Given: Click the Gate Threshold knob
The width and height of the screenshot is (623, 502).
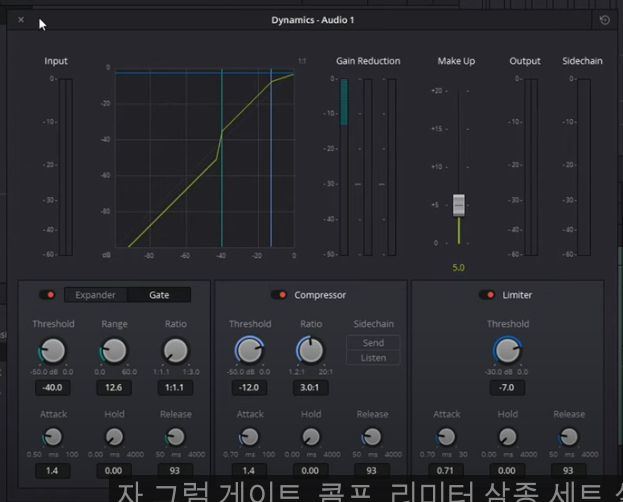Looking at the screenshot, I should click(52, 351).
